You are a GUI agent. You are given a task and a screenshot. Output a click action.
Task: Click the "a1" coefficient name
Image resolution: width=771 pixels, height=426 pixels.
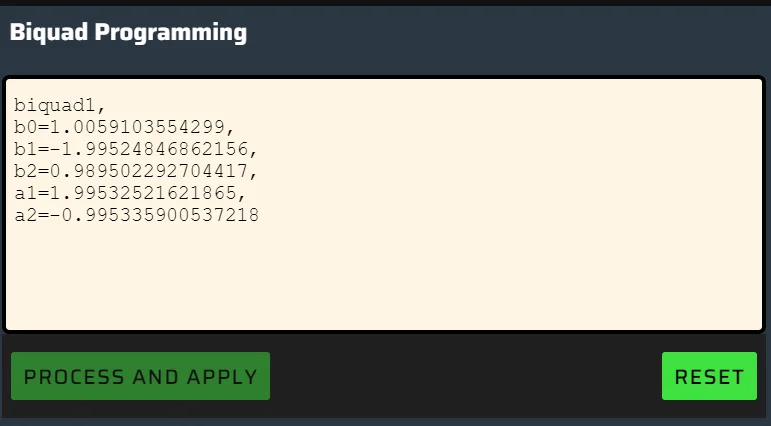click(x=25, y=193)
